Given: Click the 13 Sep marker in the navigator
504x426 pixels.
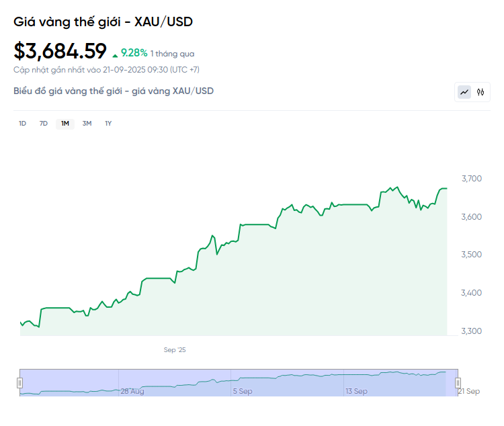Looking at the screenshot, I should point(356,391).
